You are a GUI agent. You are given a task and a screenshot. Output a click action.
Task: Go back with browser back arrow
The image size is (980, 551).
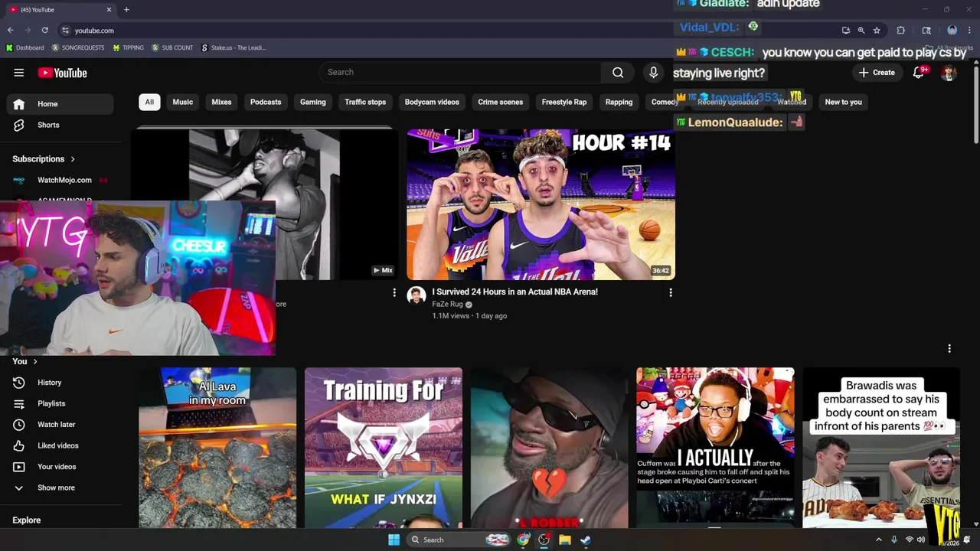pos(11,30)
